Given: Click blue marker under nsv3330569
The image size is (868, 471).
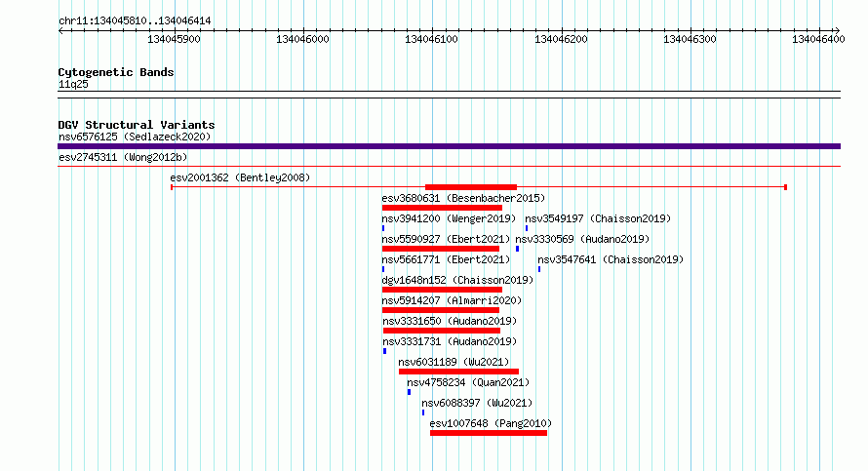Looking at the screenshot, I should point(517,249).
